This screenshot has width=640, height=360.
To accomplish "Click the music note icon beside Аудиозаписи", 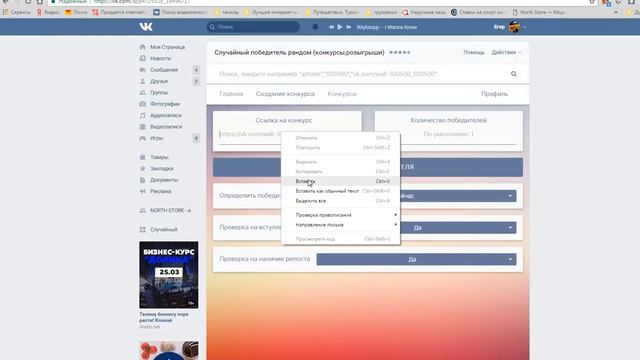I will pyautogui.click(x=142, y=116).
